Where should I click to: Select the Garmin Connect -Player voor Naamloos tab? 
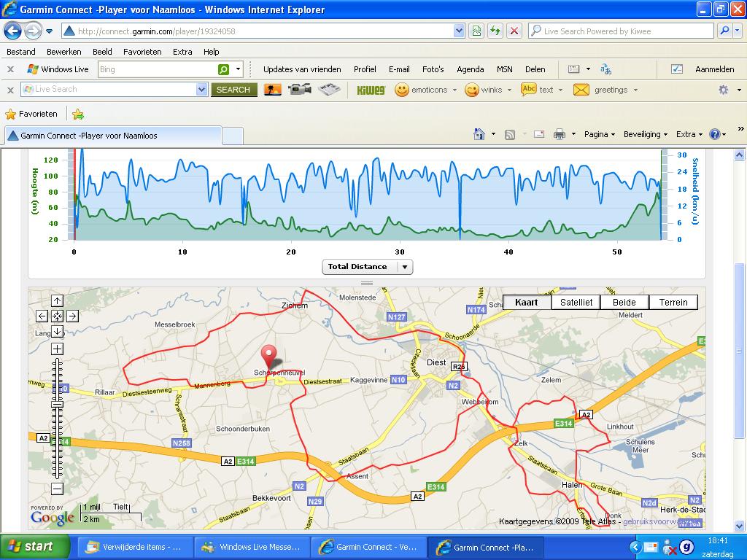click(113, 136)
